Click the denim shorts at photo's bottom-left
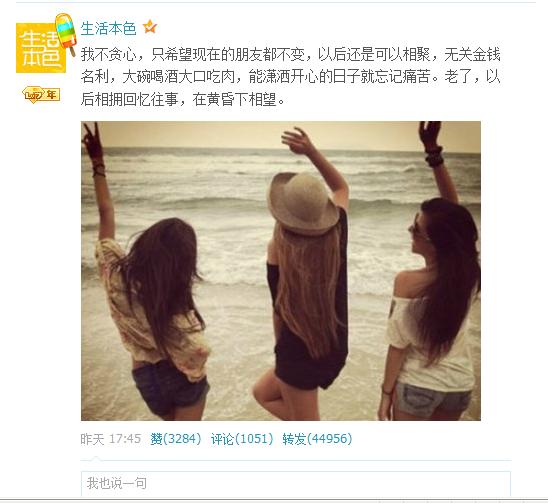This screenshot has width=548, height=503. [x=170, y=386]
